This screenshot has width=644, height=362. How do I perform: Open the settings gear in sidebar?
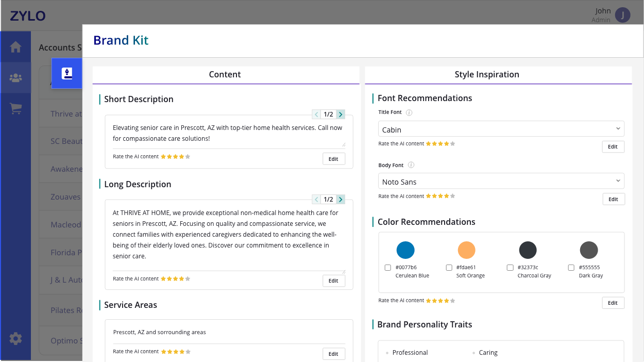pyautogui.click(x=15, y=339)
